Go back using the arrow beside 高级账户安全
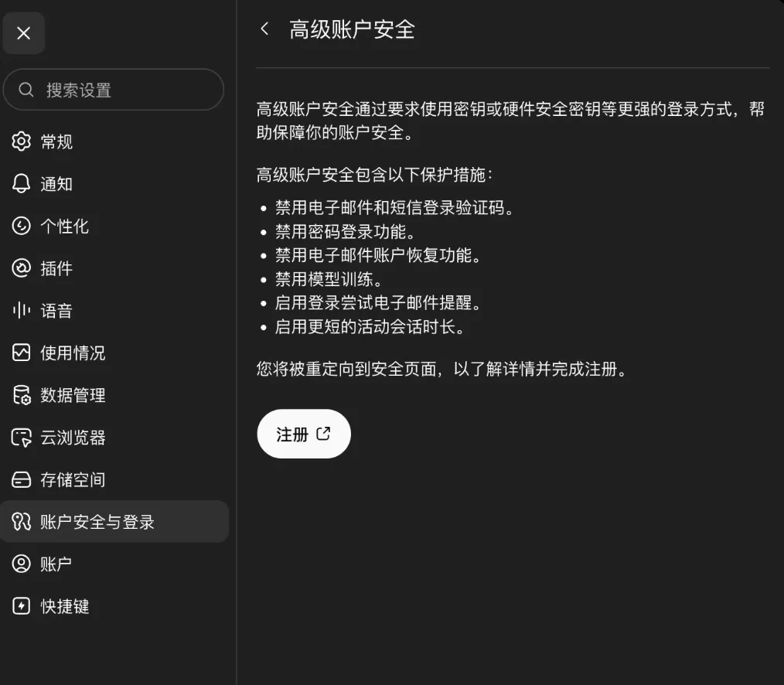The height and width of the screenshot is (685, 784). point(265,29)
